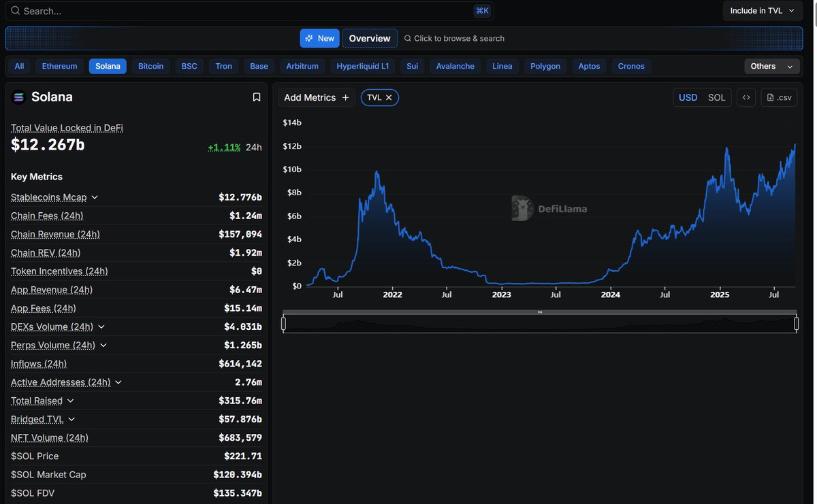This screenshot has height=504, width=817.
Task: Expand Active Addresses (24h) row
Action: (118, 382)
